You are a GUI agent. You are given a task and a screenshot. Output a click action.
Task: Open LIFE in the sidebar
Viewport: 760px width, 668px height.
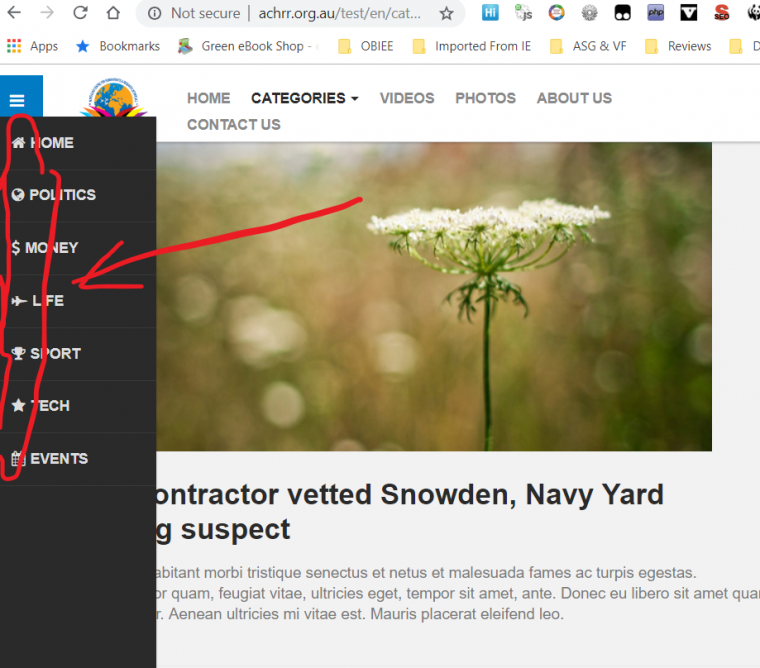point(78,301)
